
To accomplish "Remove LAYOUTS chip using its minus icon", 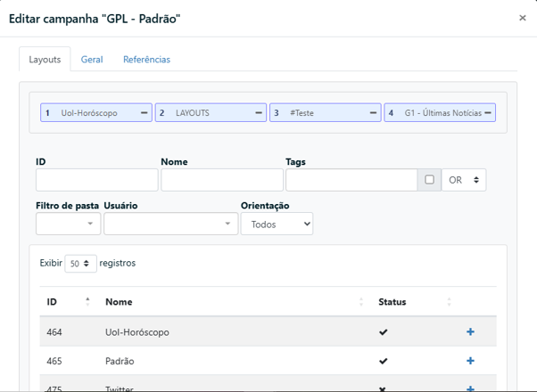I will 259,113.
